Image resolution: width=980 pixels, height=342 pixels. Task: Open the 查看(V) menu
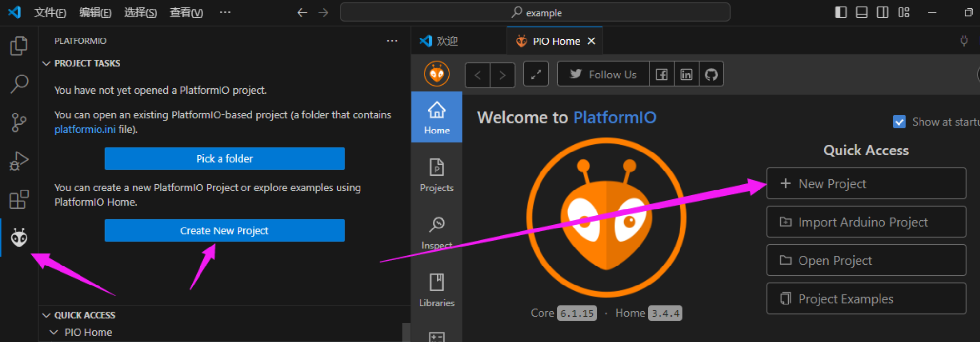(186, 12)
